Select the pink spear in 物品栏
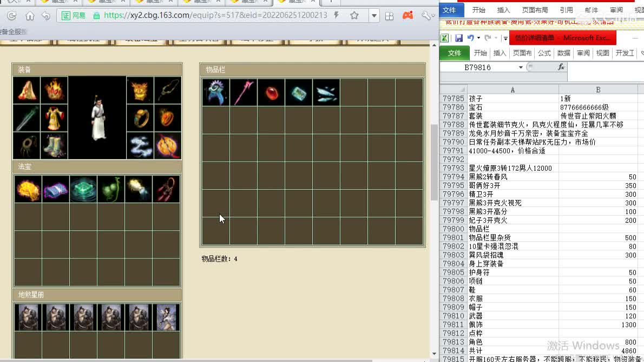 point(244,93)
